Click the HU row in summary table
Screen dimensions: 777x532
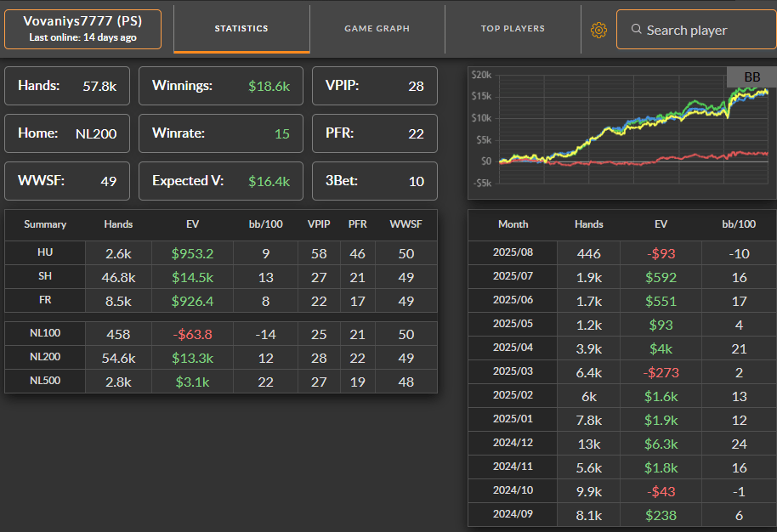pyautogui.click(x=221, y=253)
